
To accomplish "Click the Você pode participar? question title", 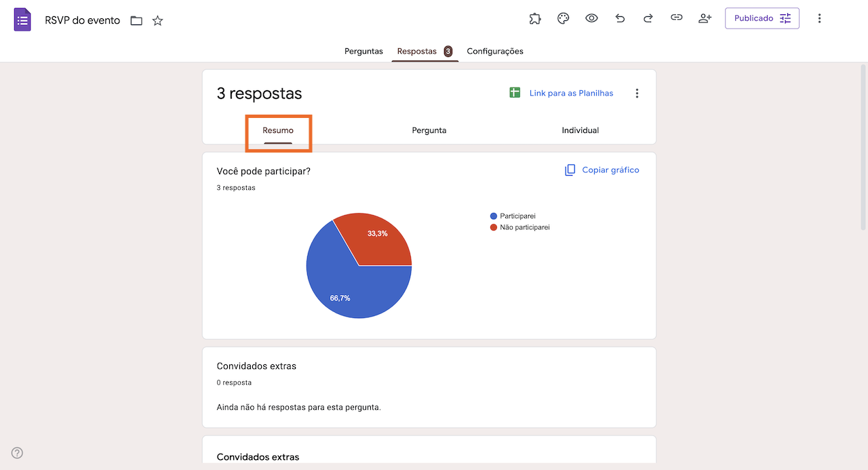I will click(x=264, y=171).
